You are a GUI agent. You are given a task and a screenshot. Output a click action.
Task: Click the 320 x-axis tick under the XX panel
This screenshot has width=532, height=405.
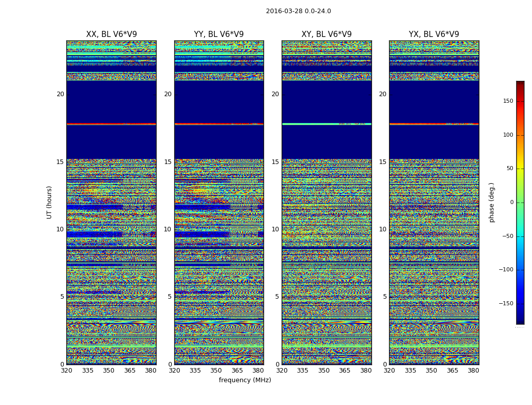67,371
